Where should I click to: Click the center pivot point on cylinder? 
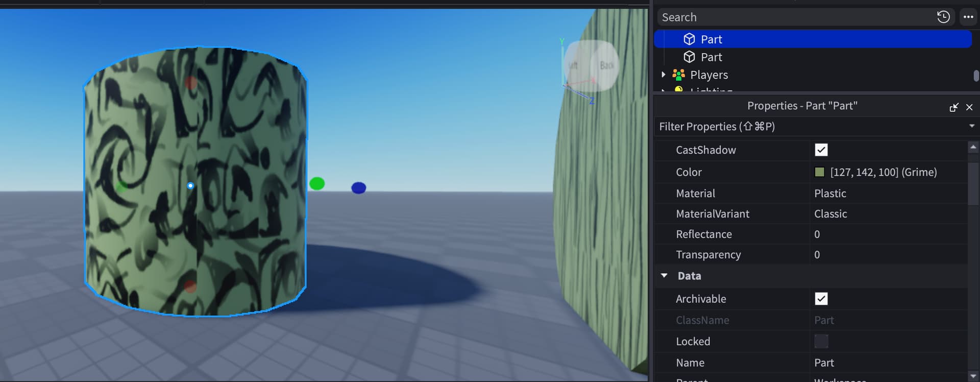pyautogui.click(x=190, y=186)
